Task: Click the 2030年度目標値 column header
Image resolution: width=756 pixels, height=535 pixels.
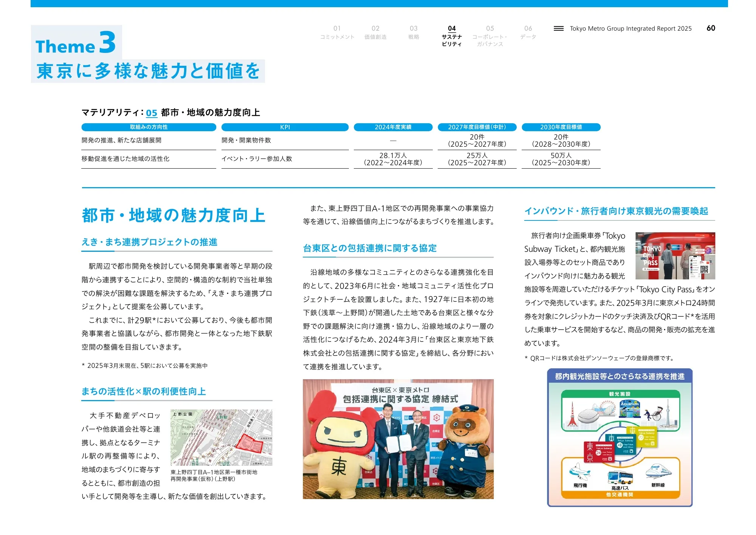Action: (561, 127)
